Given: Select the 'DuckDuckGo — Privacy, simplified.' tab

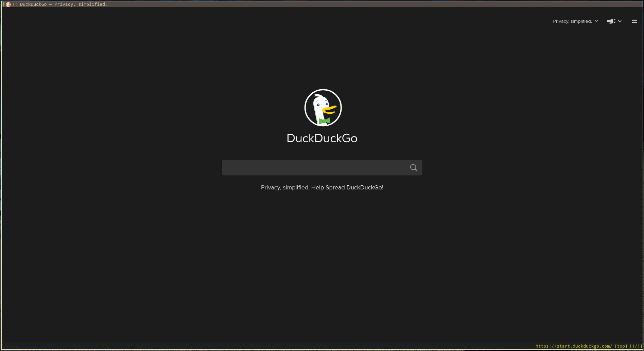Looking at the screenshot, I should (x=322, y=4).
